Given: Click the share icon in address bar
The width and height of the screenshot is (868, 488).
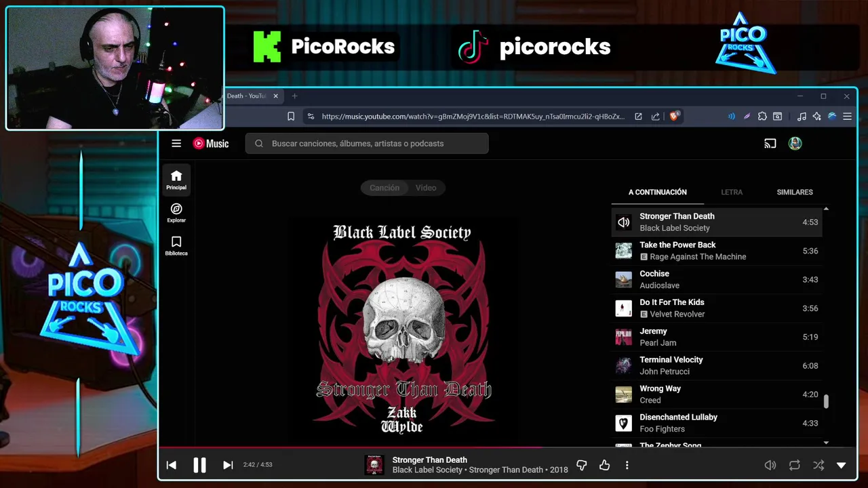Looking at the screenshot, I should [656, 117].
